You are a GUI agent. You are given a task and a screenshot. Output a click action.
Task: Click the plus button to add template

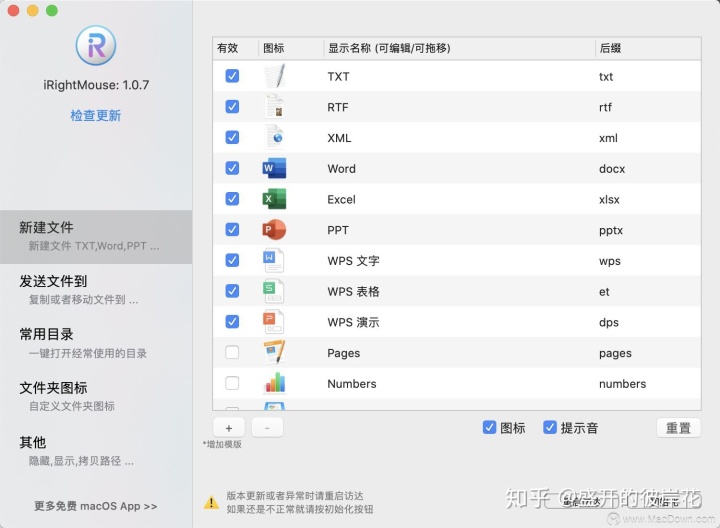coord(229,428)
